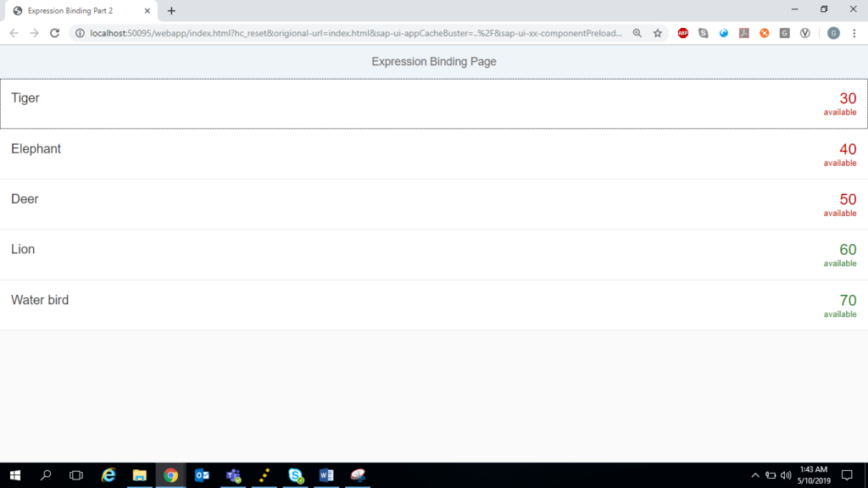
Task: Click the Expression Binding Page title
Action: (434, 61)
